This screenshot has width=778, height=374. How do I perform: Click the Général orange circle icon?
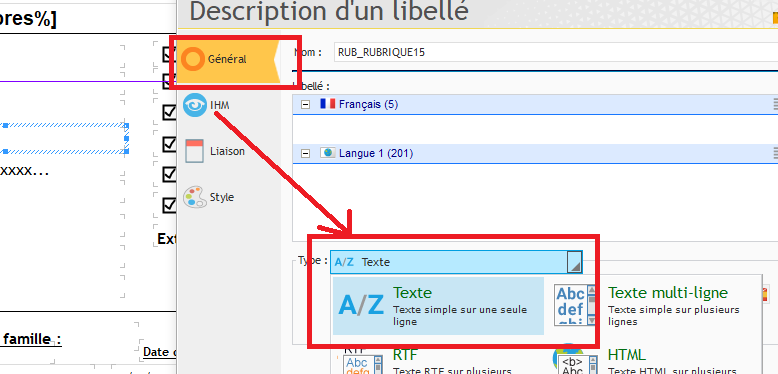click(x=193, y=60)
